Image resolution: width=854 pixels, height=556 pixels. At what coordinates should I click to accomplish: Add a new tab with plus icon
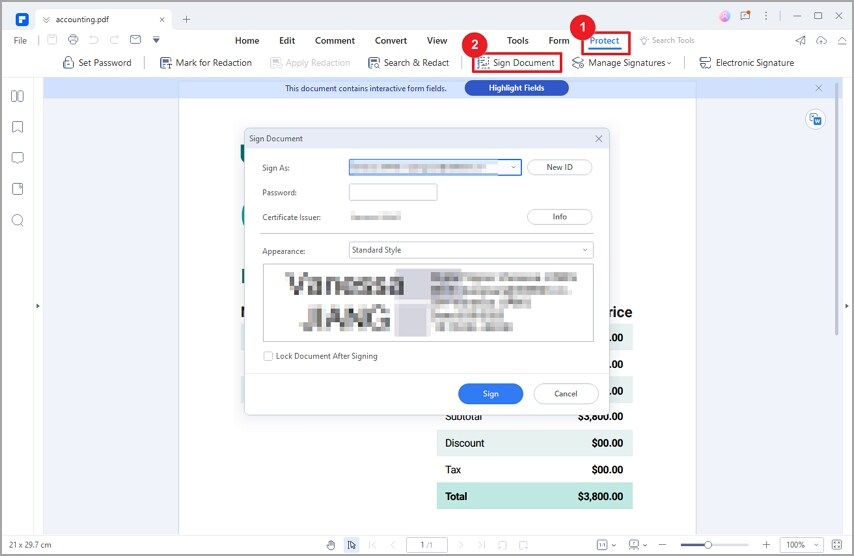point(186,20)
